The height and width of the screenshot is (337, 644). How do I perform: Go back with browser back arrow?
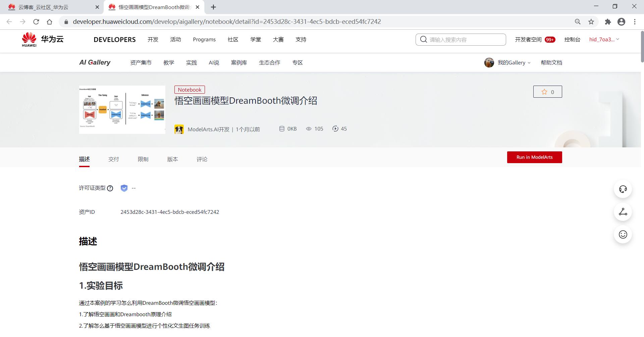pyautogui.click(x=9, y=22)
